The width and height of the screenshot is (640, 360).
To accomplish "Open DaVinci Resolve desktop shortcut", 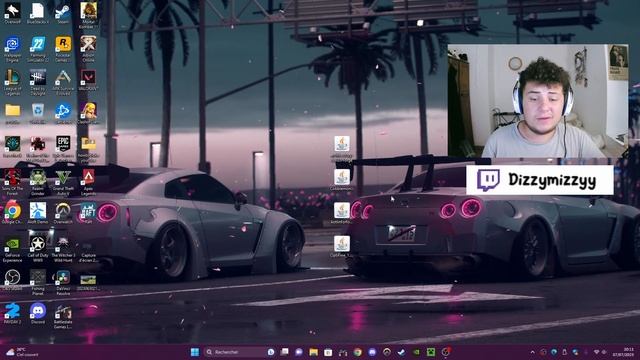I will pos(63,282).
